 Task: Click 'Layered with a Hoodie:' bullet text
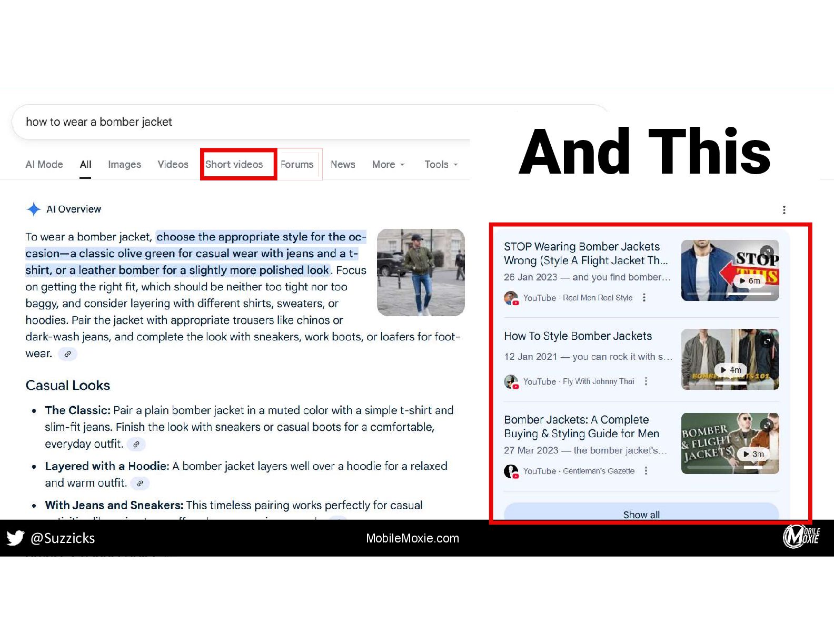click(107, 466)
